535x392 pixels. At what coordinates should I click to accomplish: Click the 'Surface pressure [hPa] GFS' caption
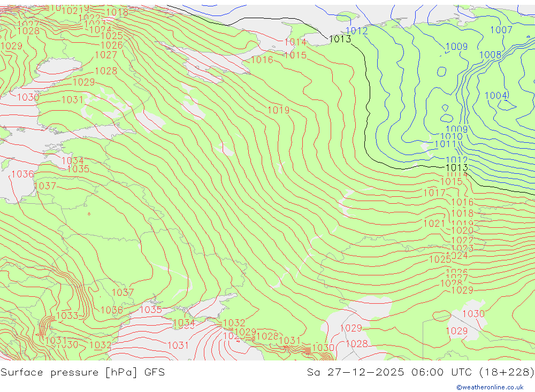point(82,372)
